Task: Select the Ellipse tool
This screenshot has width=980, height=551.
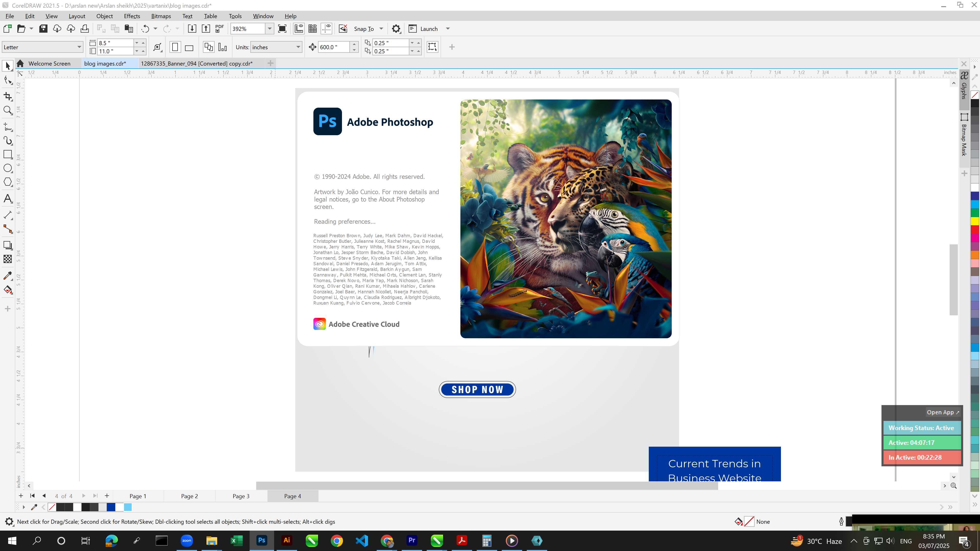Action: (x=8, y=168)
